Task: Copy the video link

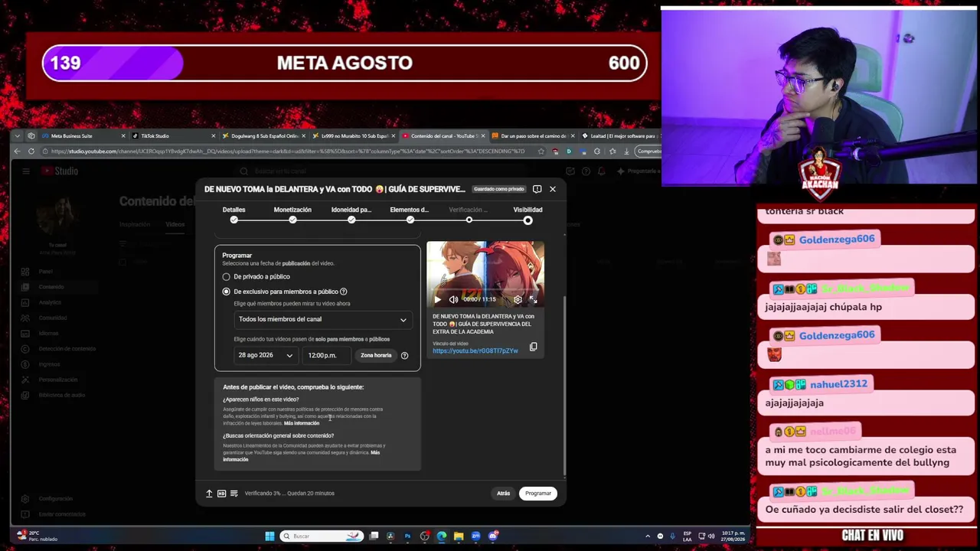Action: (x=534, y=347)
